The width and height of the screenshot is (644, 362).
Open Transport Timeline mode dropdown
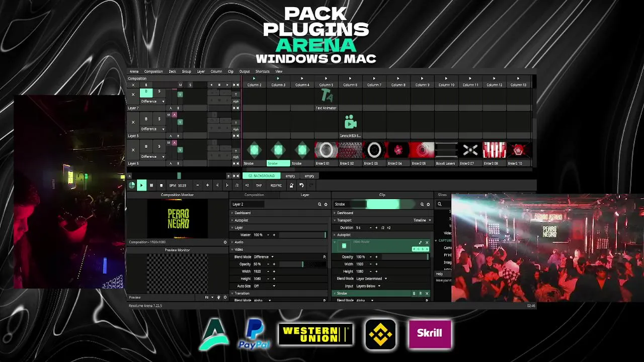[x=422, y=220]
